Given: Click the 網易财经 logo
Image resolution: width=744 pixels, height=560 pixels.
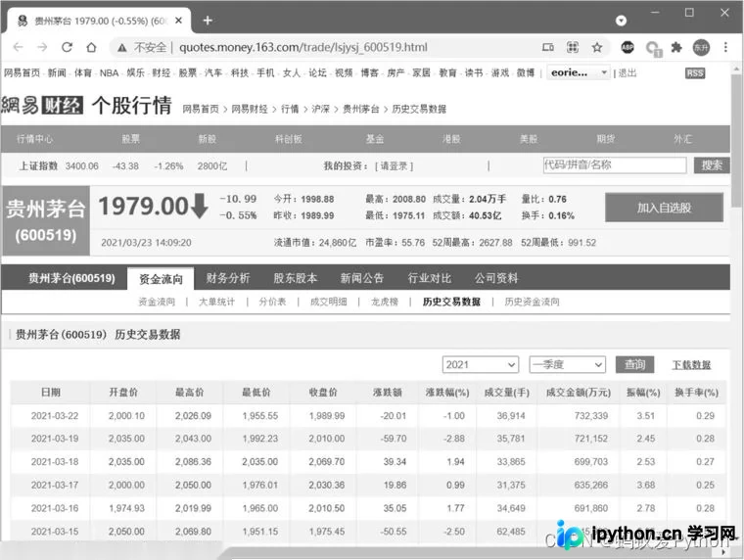Looking at the screenshot, I should (x=42, y=105).
